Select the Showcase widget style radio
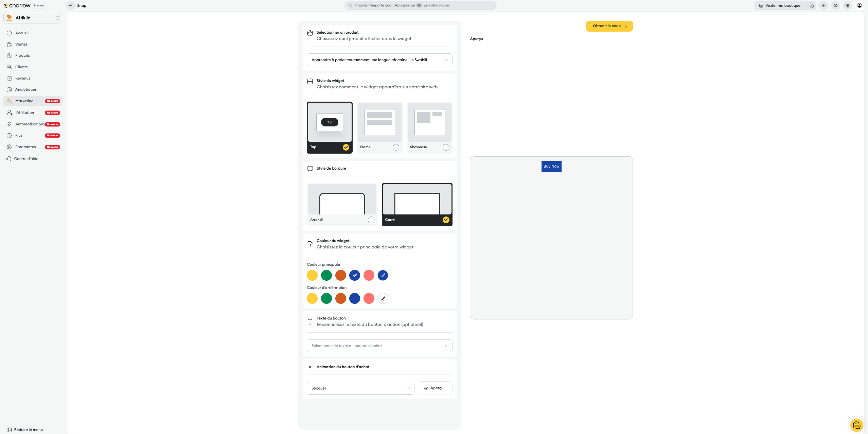 (x=446, y=147)
